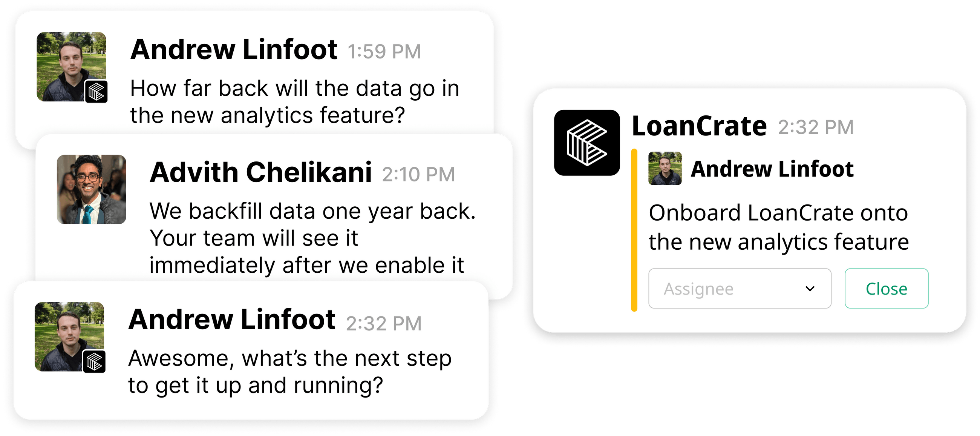
Task: Click Andrew Linfoot name on 1:59 PM message
Action: point(234,50)
